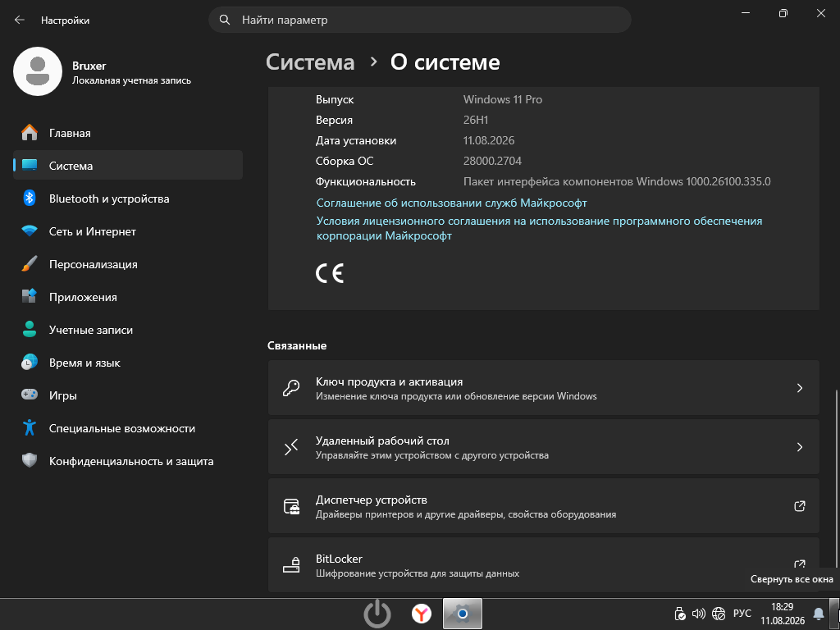
Task: Switch the РУС input language indicator
Action: pyautogui.click(x=742, y=614)
